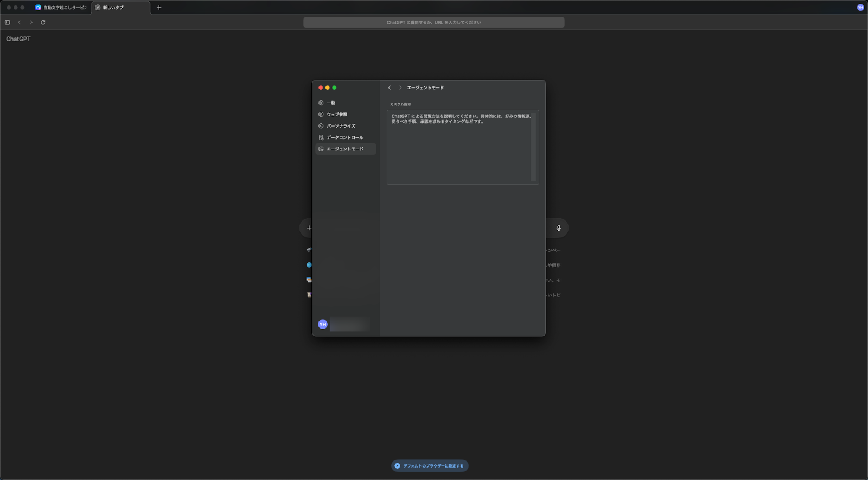Image resolution: width=868 pixels, height=480 pixels.
Task: Go back in the settings window
Action: [390, 87]
